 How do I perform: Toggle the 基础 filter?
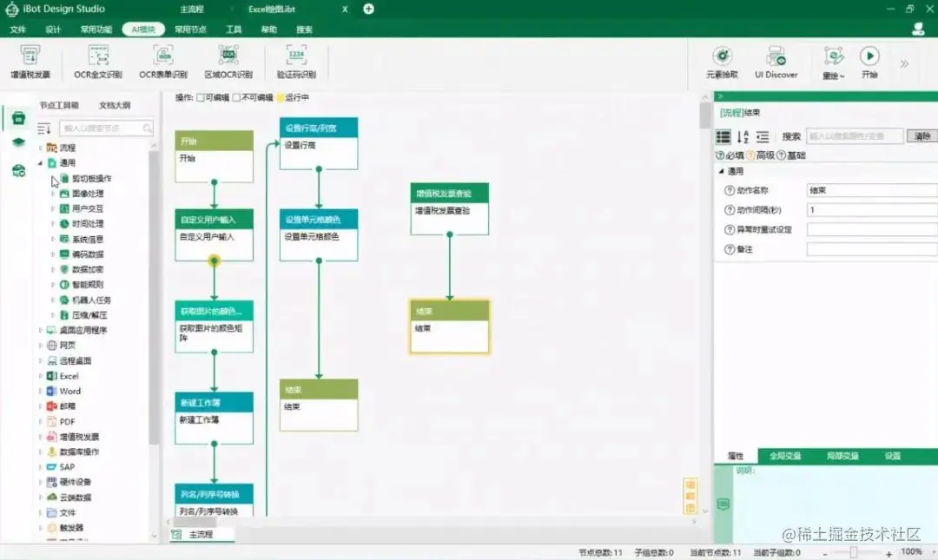point(791,155)
